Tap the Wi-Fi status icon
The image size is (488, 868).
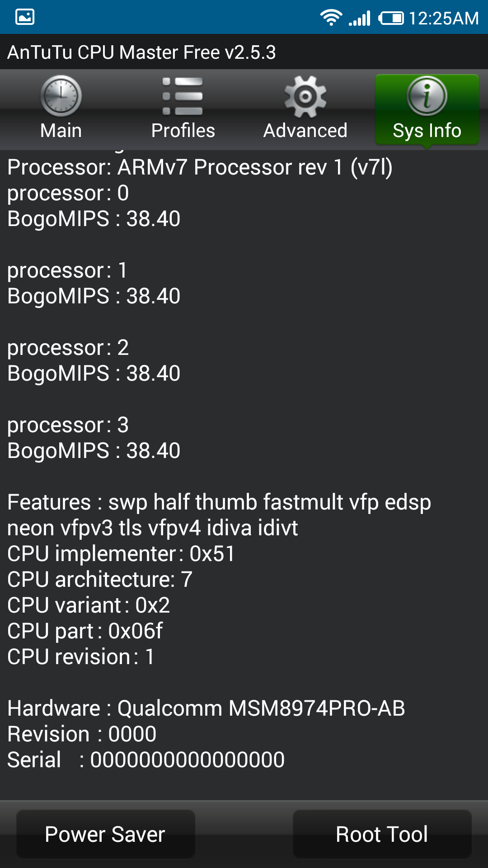point(331,18)
